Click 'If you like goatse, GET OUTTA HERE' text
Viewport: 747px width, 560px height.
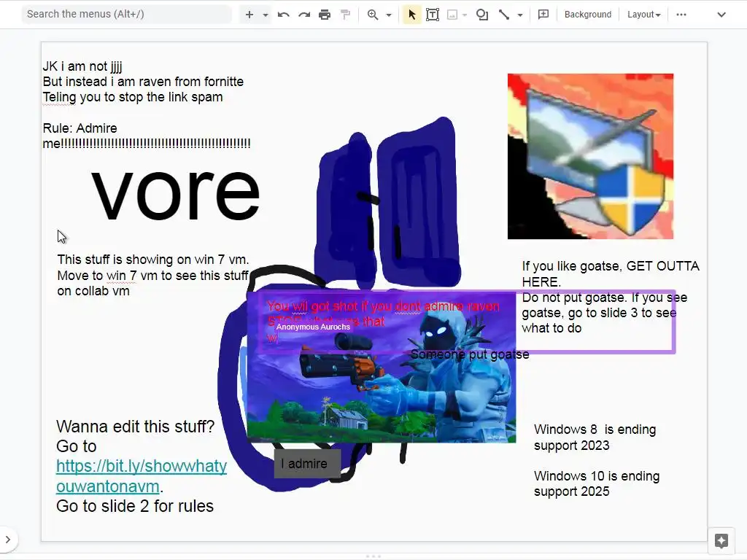tap(611, 274)
